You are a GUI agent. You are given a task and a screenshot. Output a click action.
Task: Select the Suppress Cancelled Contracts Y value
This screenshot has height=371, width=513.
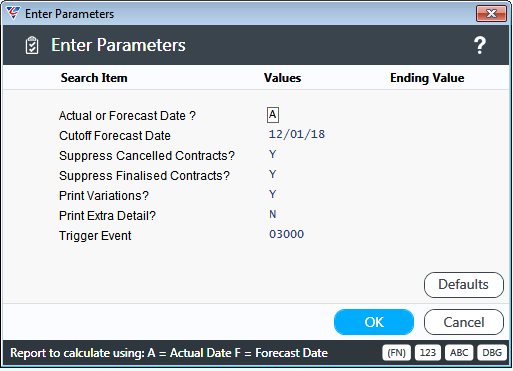pyautogui.click(x=273, y=154)
